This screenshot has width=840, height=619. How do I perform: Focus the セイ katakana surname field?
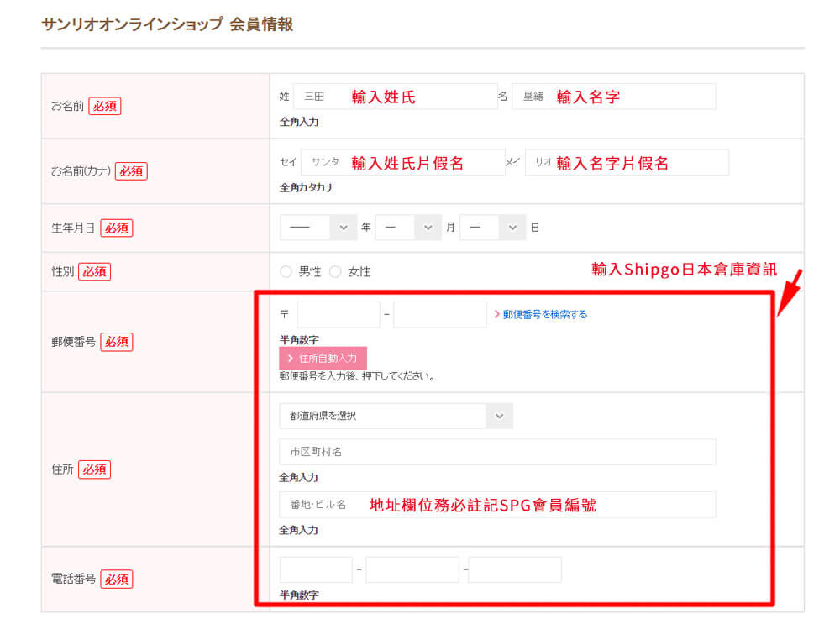pyautogui.click(x=402, y=162)
